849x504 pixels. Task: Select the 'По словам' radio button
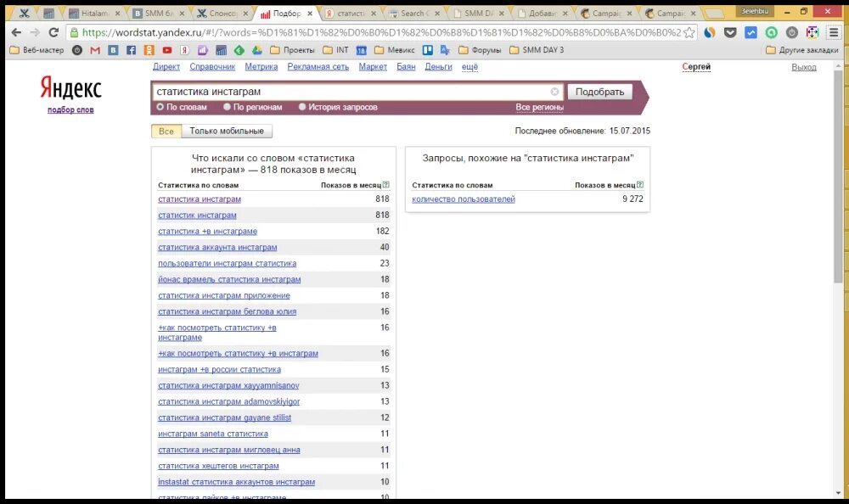160,107
